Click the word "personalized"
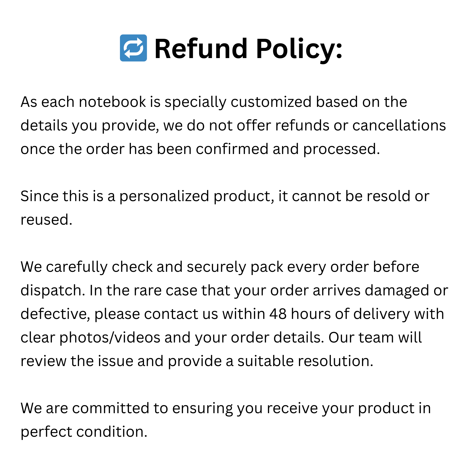The width and height of the screenshot is (476, 476). [164, 197]
